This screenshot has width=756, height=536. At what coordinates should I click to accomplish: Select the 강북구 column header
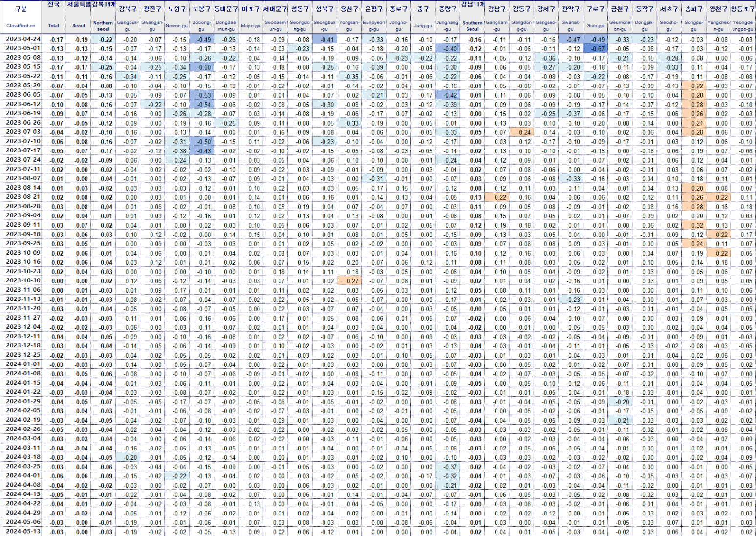pyautogui.click(x=128, y=9)
